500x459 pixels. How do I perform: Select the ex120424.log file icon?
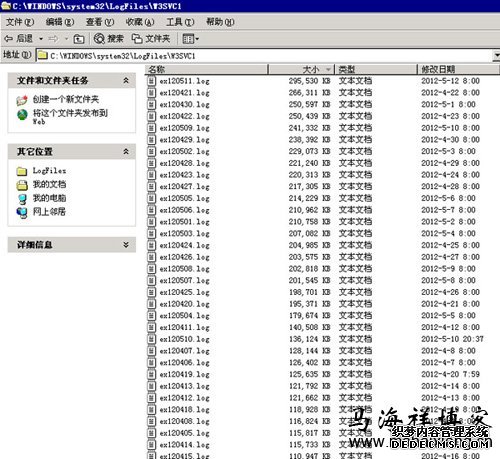[151, 245]
